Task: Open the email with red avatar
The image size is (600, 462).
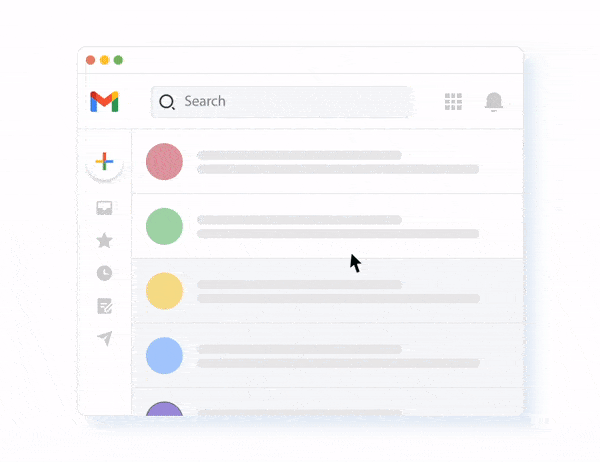Action: point(328,162)
